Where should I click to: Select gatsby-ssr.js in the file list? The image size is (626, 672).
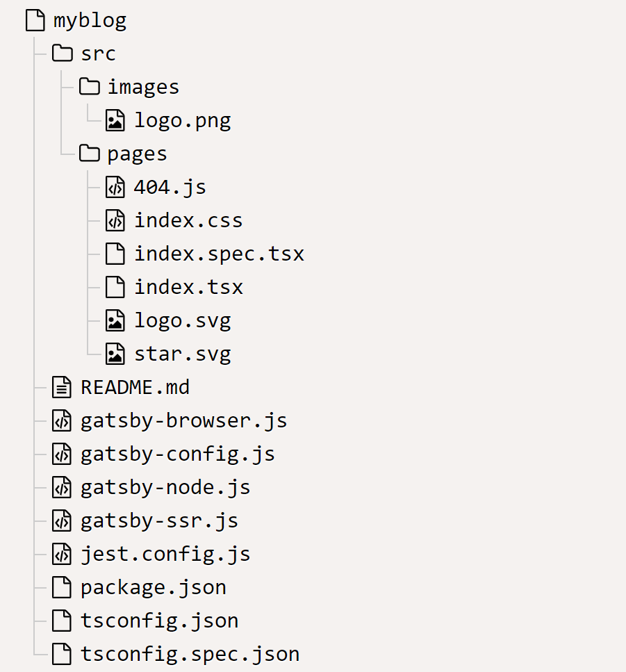(159, 521)
